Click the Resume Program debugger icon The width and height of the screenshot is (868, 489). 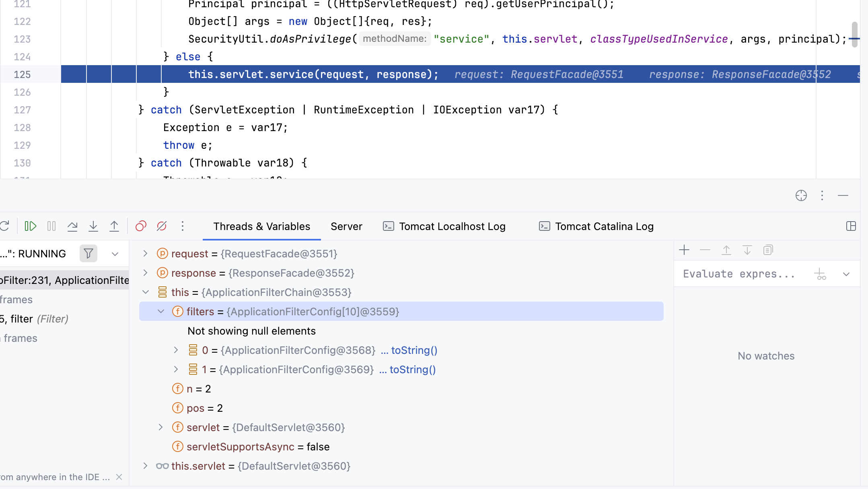pos(31,226)
